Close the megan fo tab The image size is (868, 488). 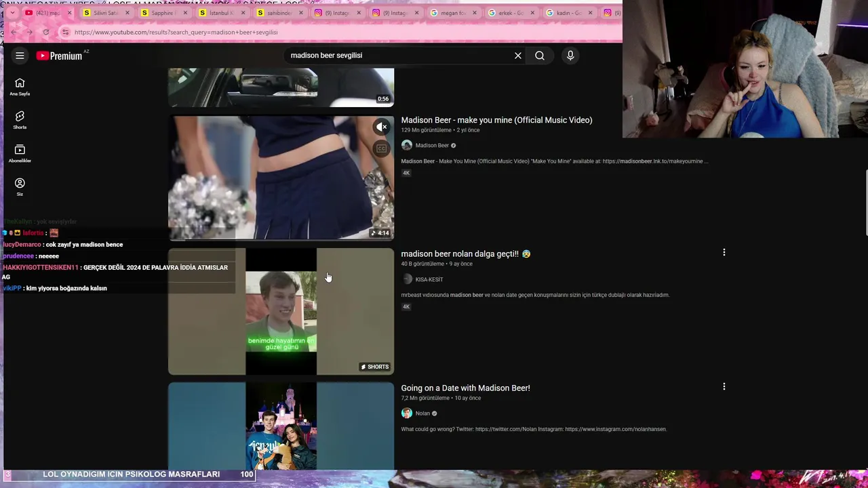(x=475, y=13)
